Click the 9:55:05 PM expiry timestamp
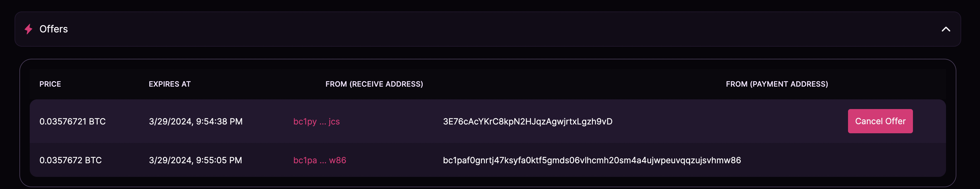The width and height of the screenshot is (980, 189). point(195,160)
